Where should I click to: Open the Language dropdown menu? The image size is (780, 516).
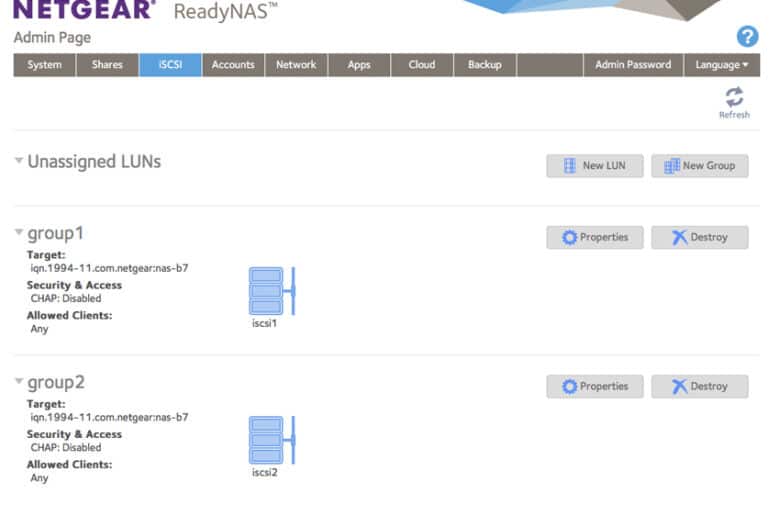722,65
